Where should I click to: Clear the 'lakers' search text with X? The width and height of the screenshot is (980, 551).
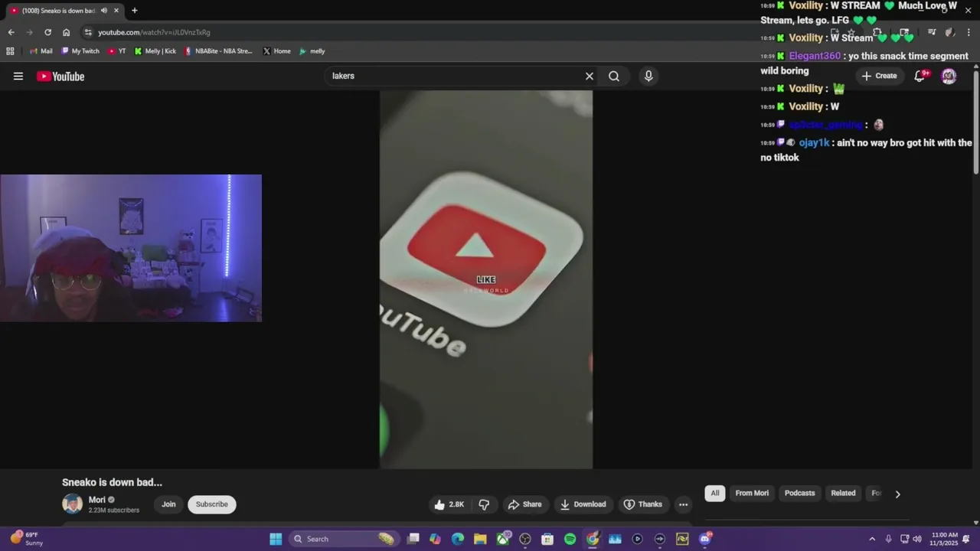point(590,76)
